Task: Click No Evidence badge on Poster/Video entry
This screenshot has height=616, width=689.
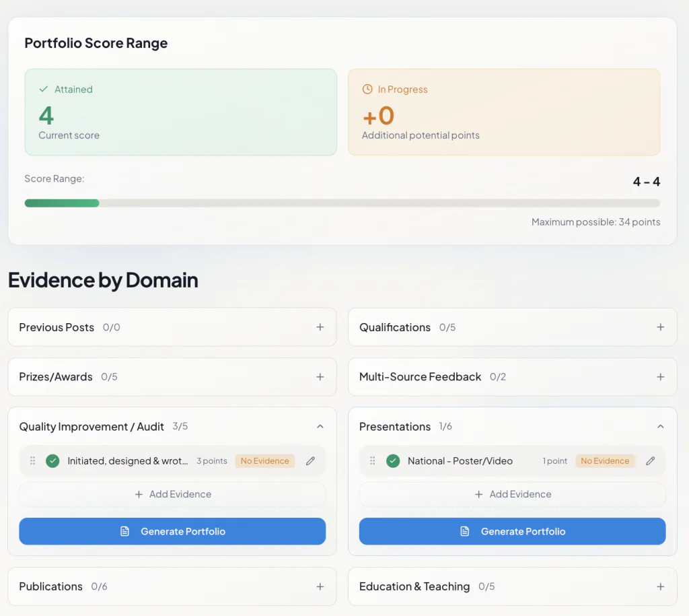Action: click(605, 460)
